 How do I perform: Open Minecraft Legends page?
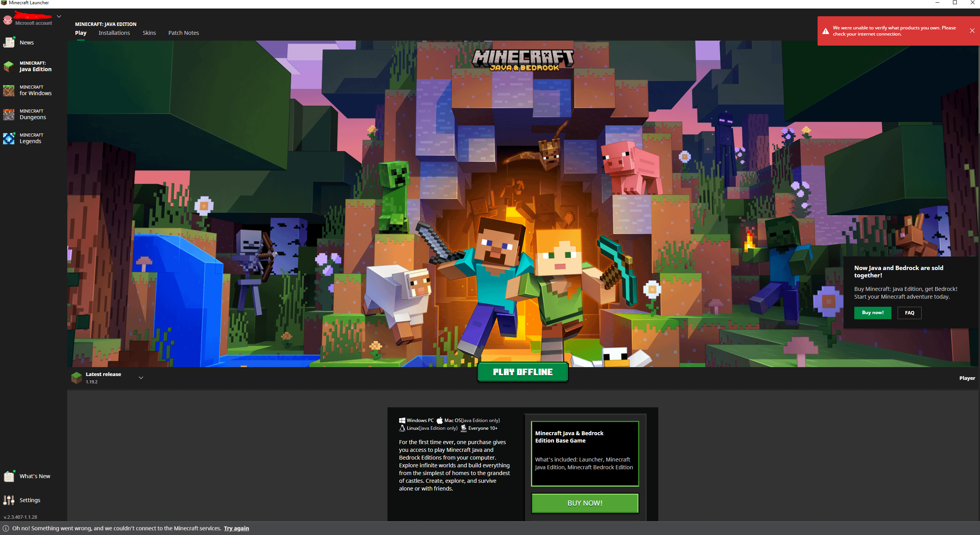click(x=31, y=138)
